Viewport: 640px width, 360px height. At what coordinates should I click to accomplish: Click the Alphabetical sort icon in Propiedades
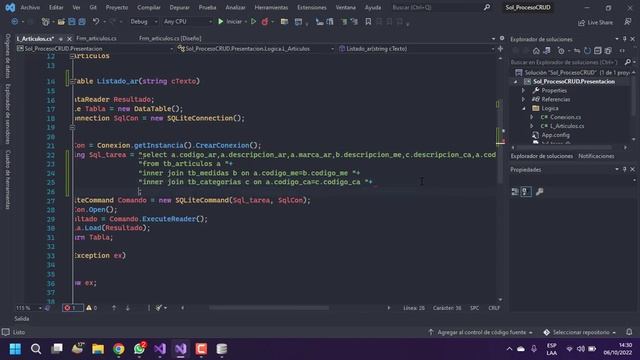526,191
